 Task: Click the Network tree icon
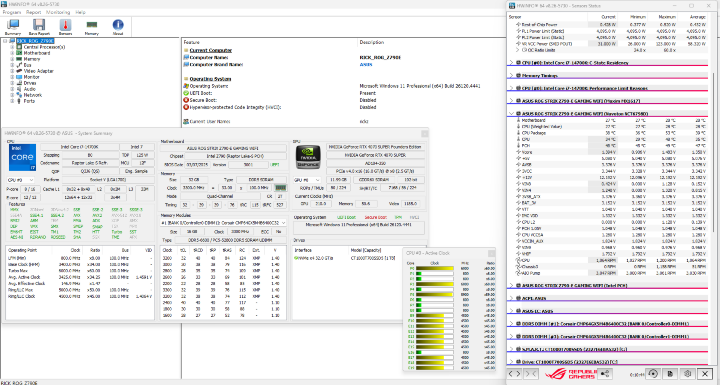19,95
